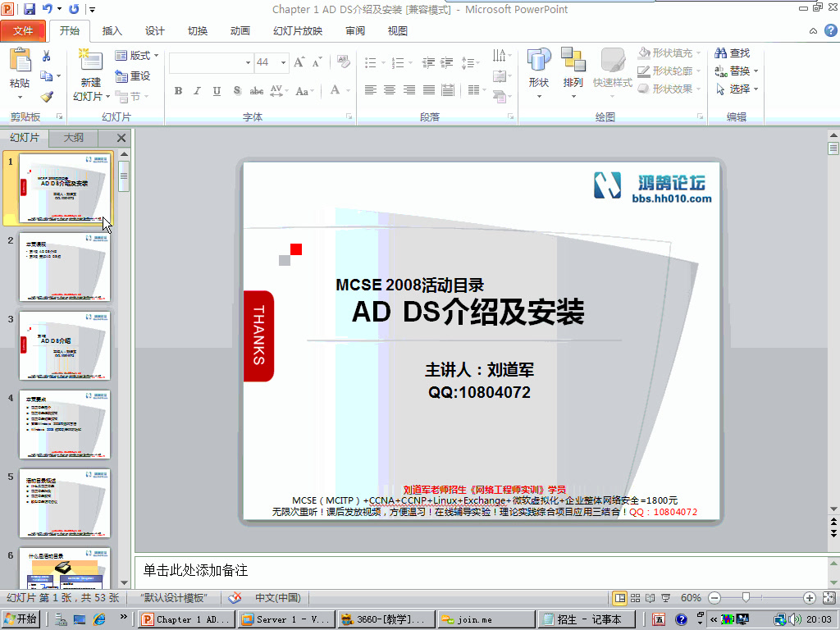Expand the font name combo box
The height and width of the screenshot is (630, 840).
click(x=248, y=62)
